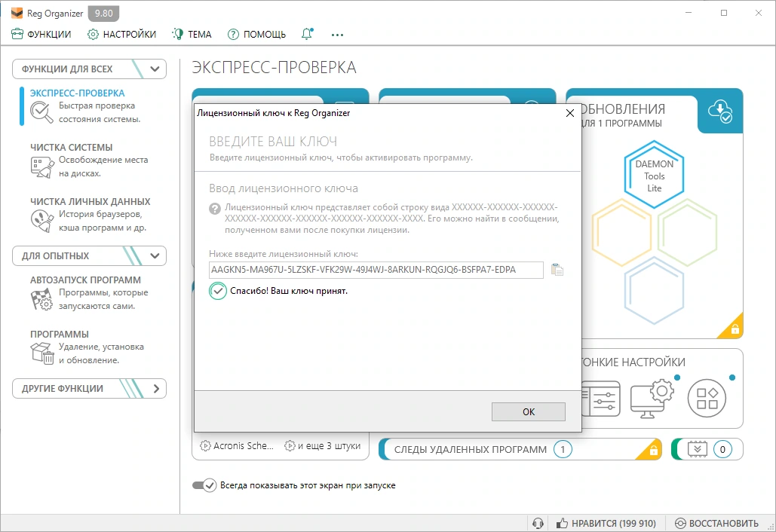Click НРАВИТСЯ (199 910) thumbs up

point(606,523)
